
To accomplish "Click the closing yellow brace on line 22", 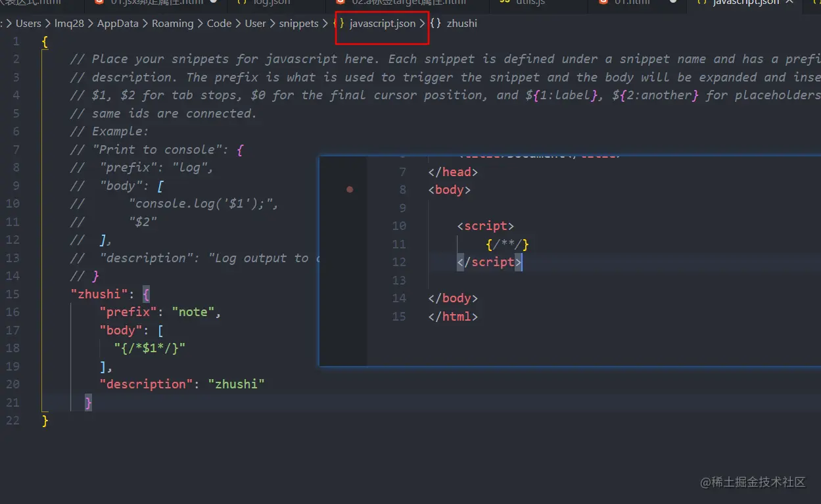I will tap(45, 421).
